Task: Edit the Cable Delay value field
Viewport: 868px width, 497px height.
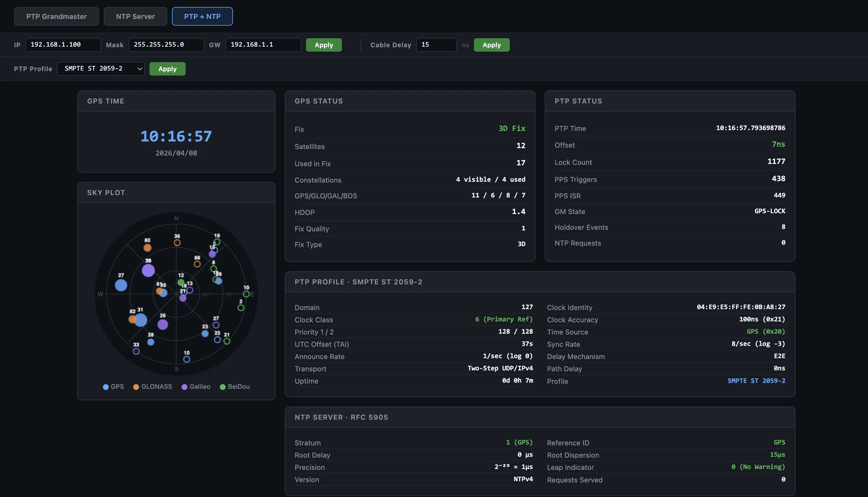Action: coord(436,45)
